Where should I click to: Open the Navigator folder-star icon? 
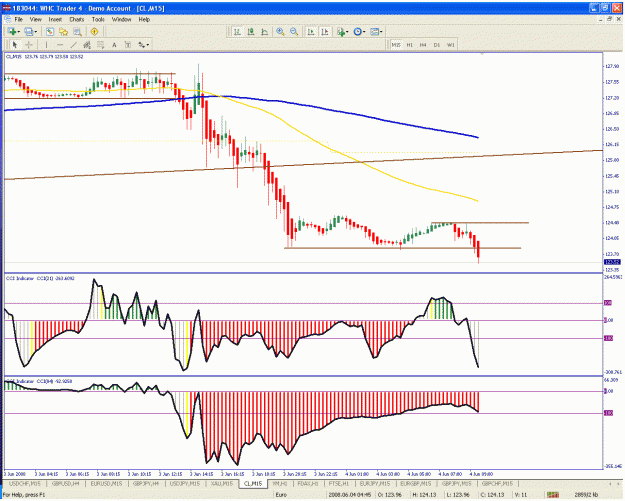(63, 32)
